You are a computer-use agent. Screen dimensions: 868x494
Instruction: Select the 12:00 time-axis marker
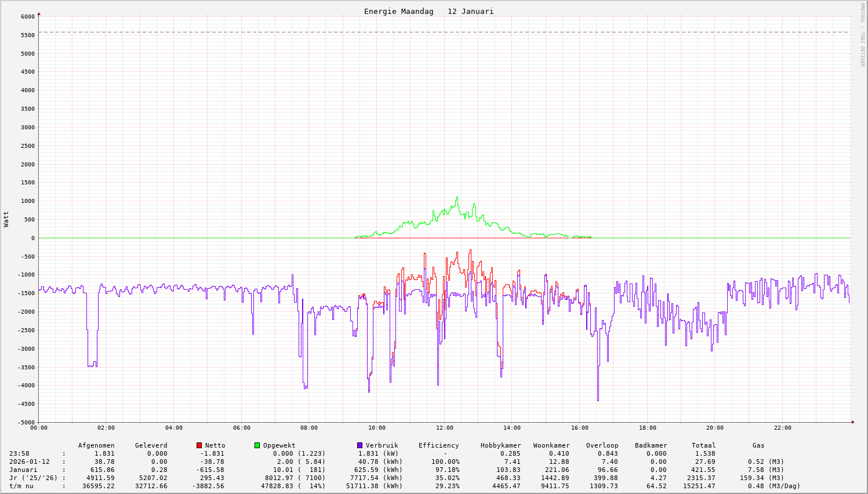coord(444,428)
